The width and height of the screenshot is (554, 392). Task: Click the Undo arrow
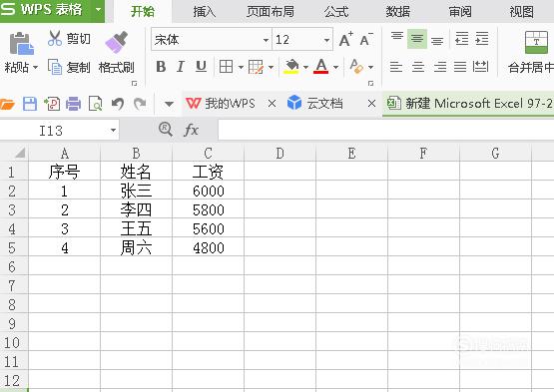click(118, 104)
